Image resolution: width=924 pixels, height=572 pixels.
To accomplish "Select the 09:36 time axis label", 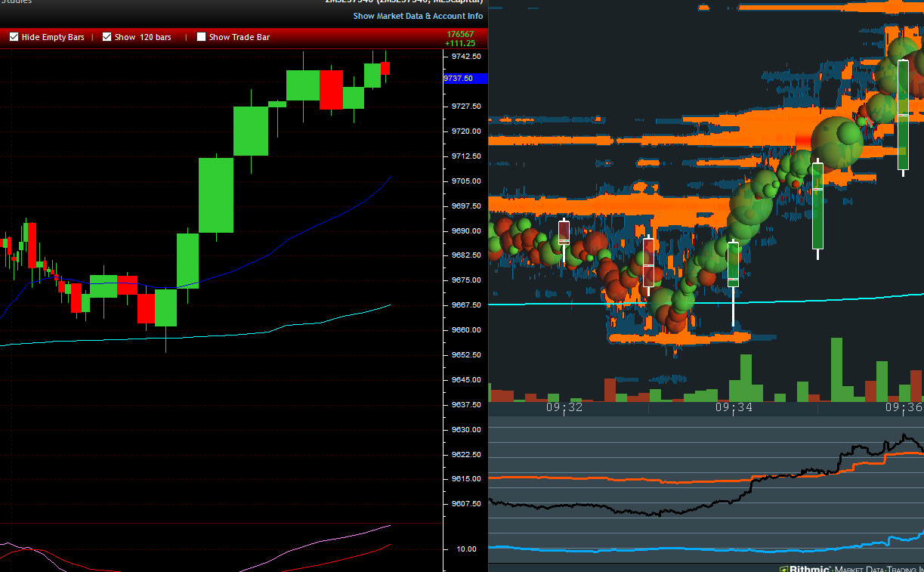I will click(903, 407).
